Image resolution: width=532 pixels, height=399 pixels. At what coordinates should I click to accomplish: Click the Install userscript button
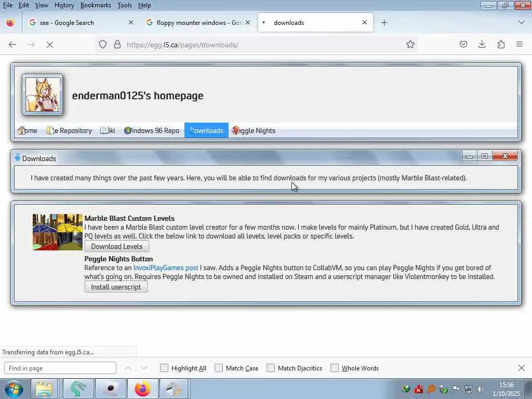coord(116,287)
